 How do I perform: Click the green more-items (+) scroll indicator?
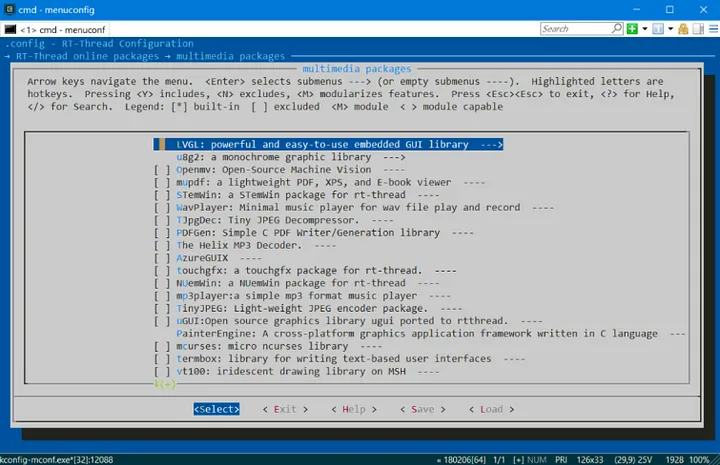165,384
